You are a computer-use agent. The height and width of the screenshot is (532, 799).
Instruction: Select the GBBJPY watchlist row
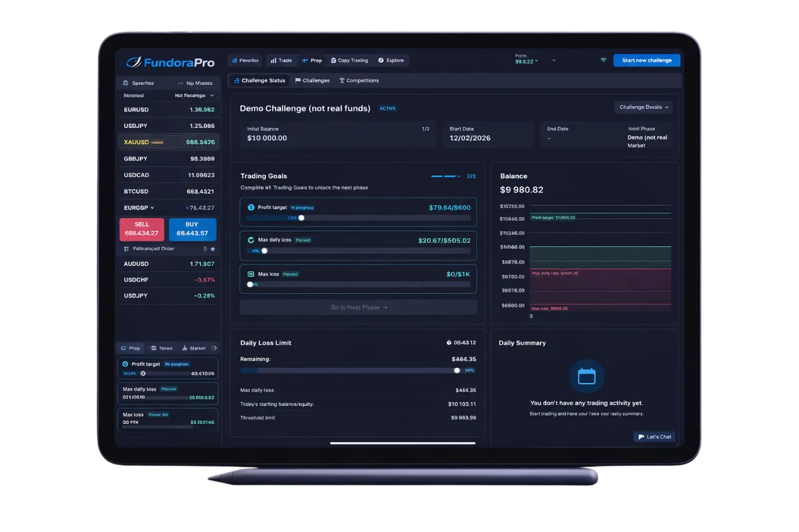coord(168,158)
